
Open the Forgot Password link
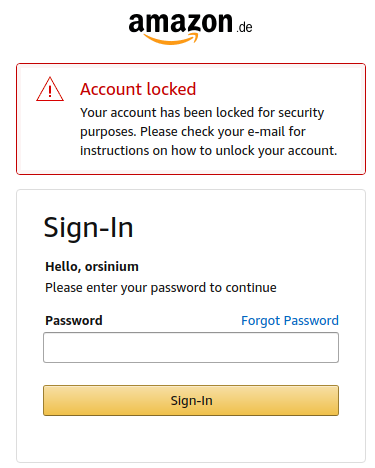tap(290, 321)
